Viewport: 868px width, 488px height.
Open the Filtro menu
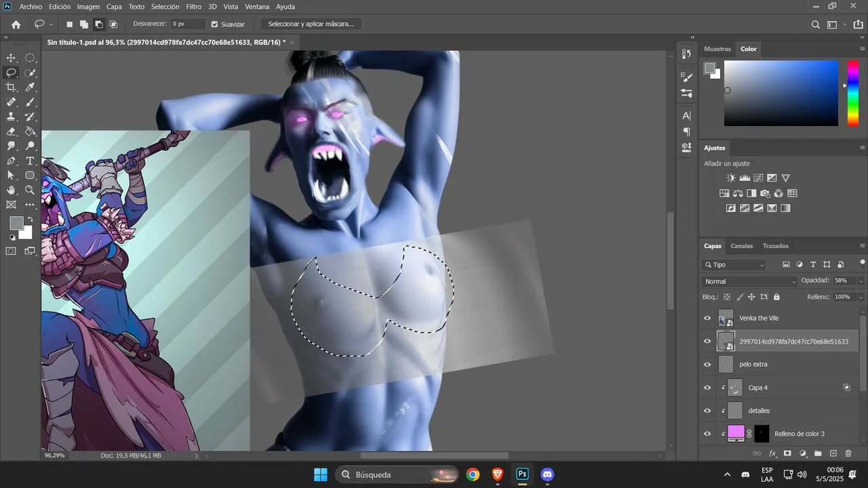[194, 7]
